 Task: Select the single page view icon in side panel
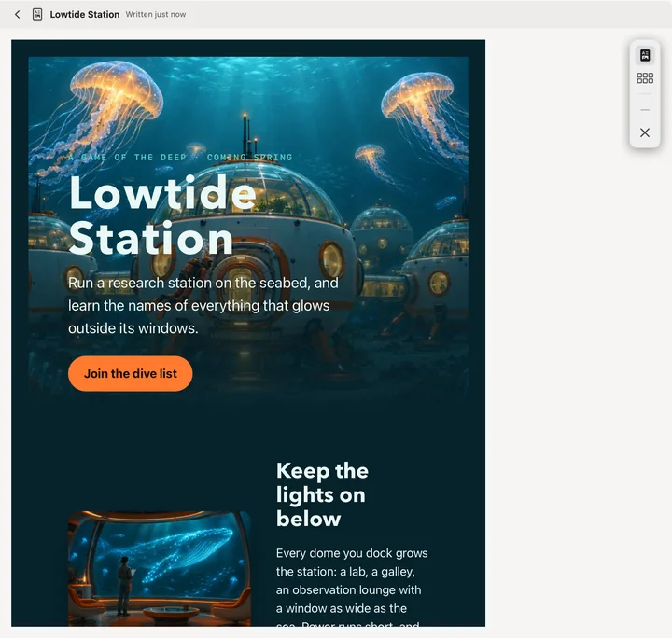point(645,55)
